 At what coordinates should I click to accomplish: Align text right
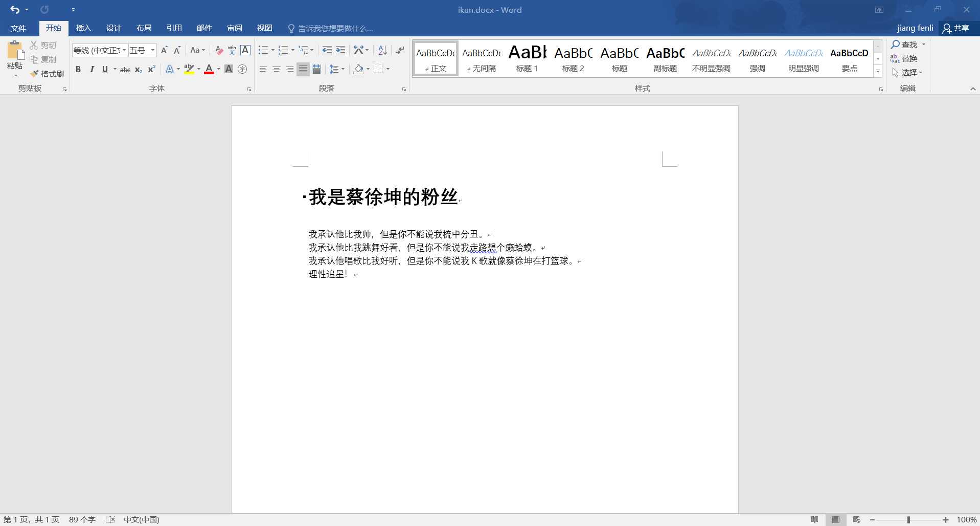click(290, 69)
